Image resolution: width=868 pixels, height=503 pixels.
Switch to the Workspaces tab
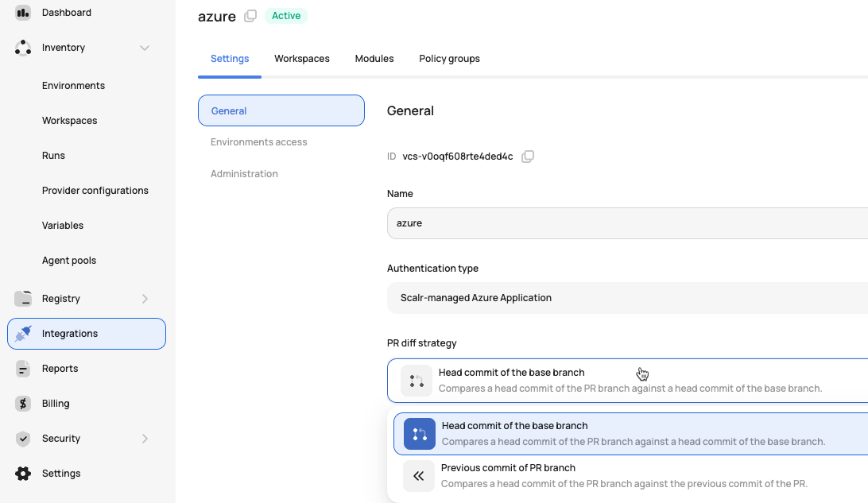302,59
